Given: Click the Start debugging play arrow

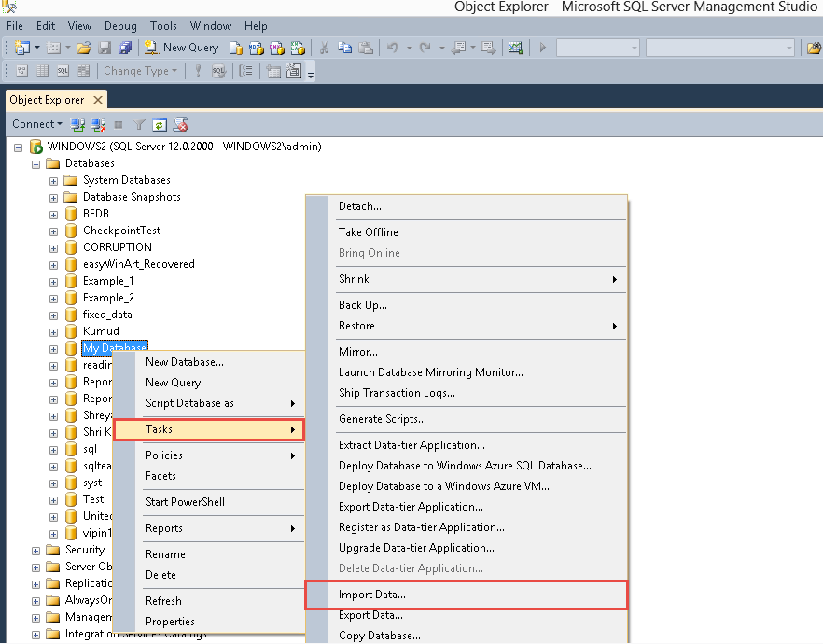Looking at the screenshot, I should point(543,48).
